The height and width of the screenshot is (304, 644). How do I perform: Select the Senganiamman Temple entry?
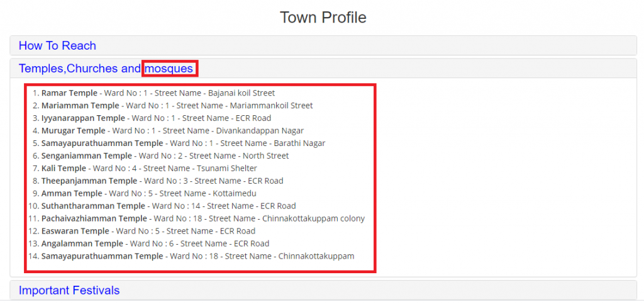tap(165, 156)
